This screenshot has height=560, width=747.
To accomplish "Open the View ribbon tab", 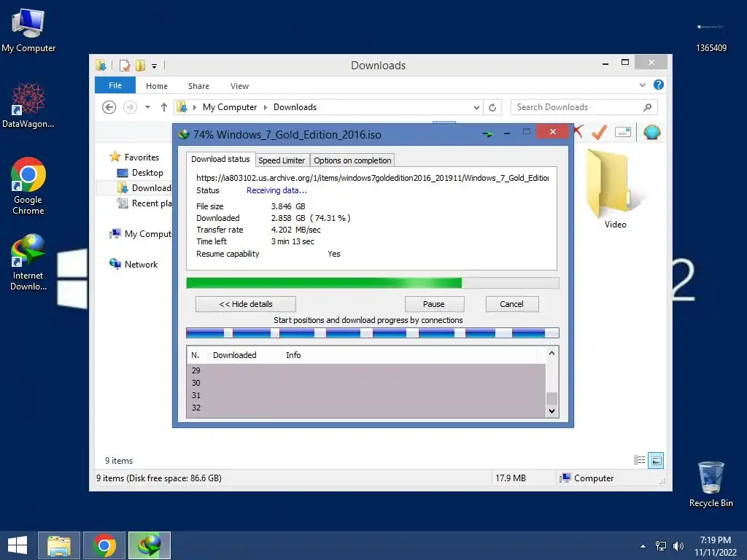I will coord(239,86).
